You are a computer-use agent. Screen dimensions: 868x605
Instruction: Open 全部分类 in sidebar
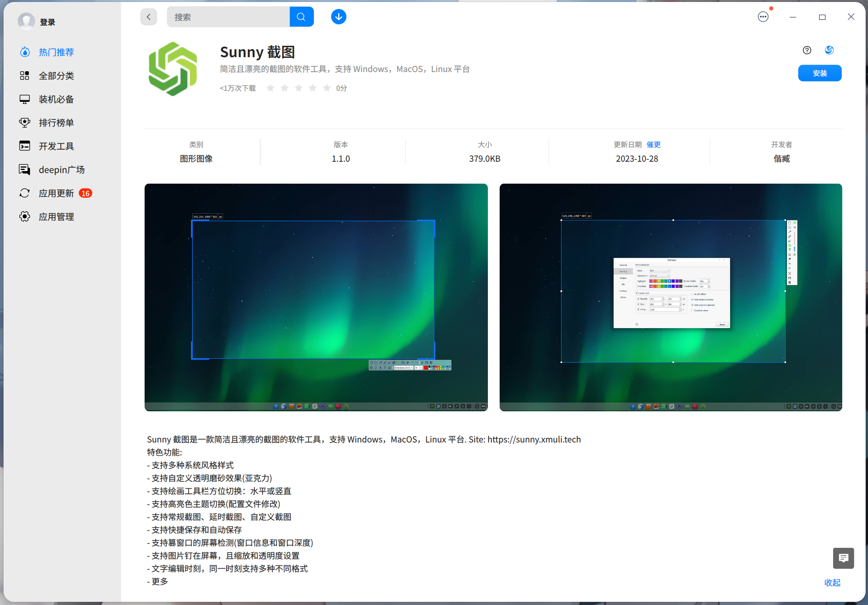[x=56, y=76]
